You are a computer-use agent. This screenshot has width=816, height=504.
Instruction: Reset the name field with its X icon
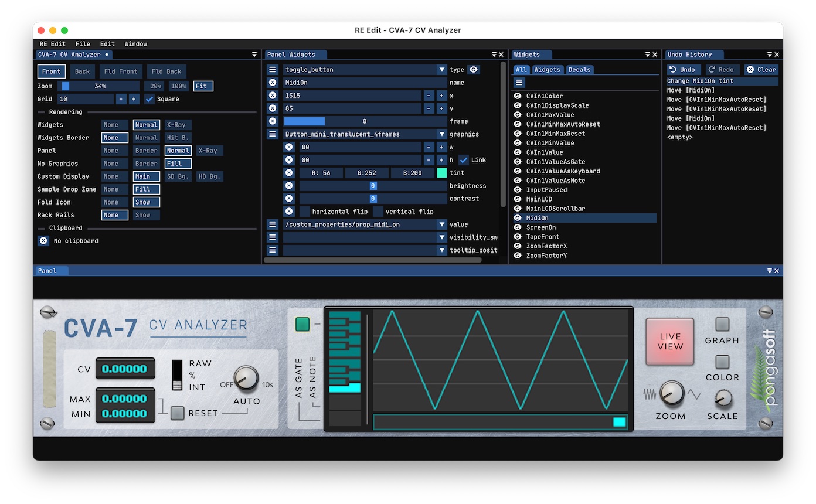273,83
